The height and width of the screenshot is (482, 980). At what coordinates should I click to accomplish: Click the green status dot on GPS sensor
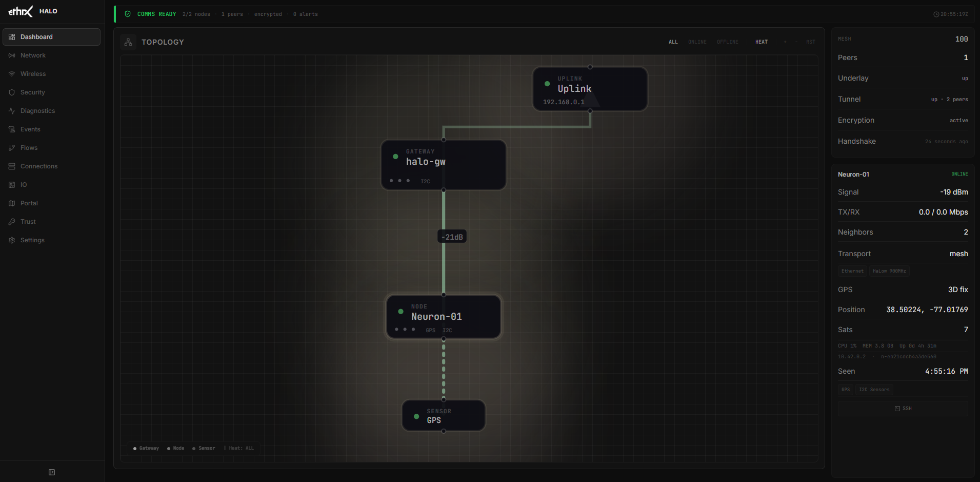pyautogui.click(x=416, y=416)
